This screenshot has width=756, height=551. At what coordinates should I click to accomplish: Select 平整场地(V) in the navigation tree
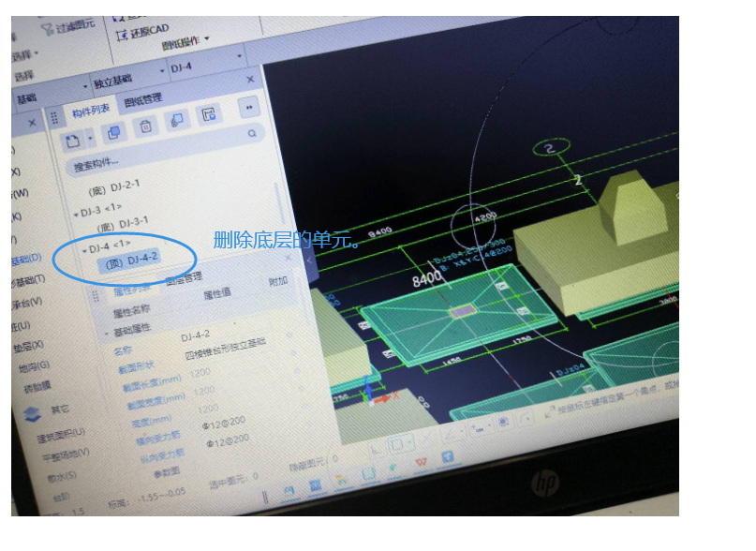(67, 455)
